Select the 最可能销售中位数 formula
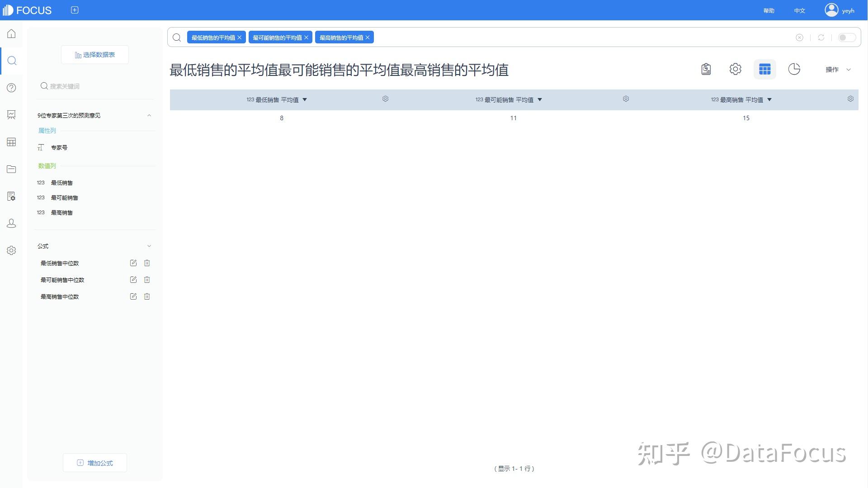The width and height of the screenshot is (868, 488). (62, 280)
